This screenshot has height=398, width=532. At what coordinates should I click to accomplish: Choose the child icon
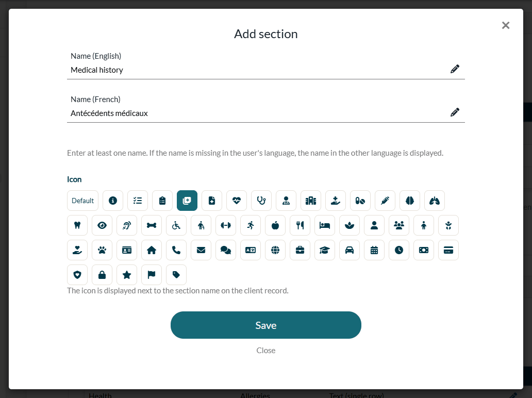tap(424, 225)
